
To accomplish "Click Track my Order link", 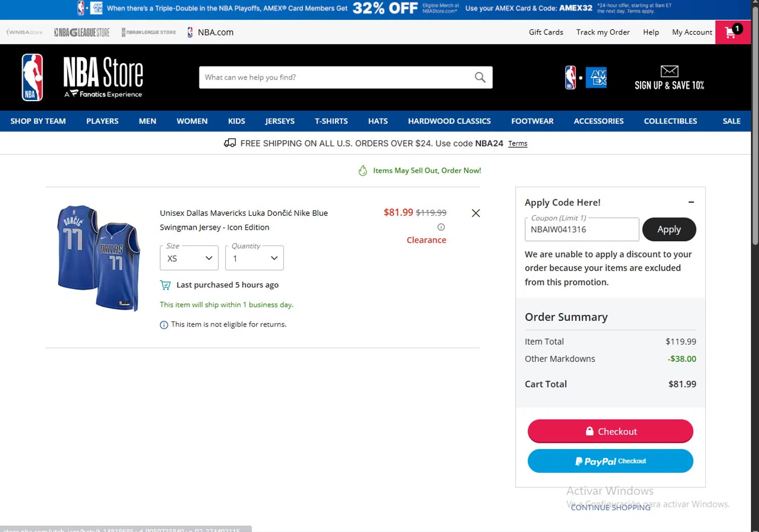I will coord(603,32).
